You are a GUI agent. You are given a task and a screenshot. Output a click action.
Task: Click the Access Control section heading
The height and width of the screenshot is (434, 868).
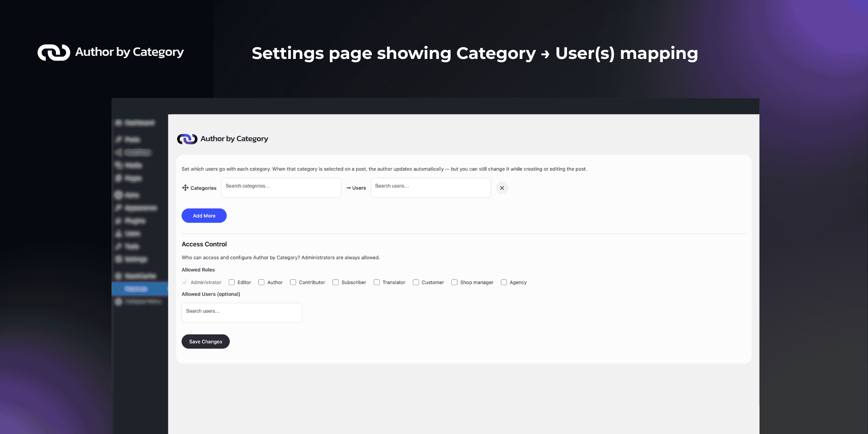204,244
